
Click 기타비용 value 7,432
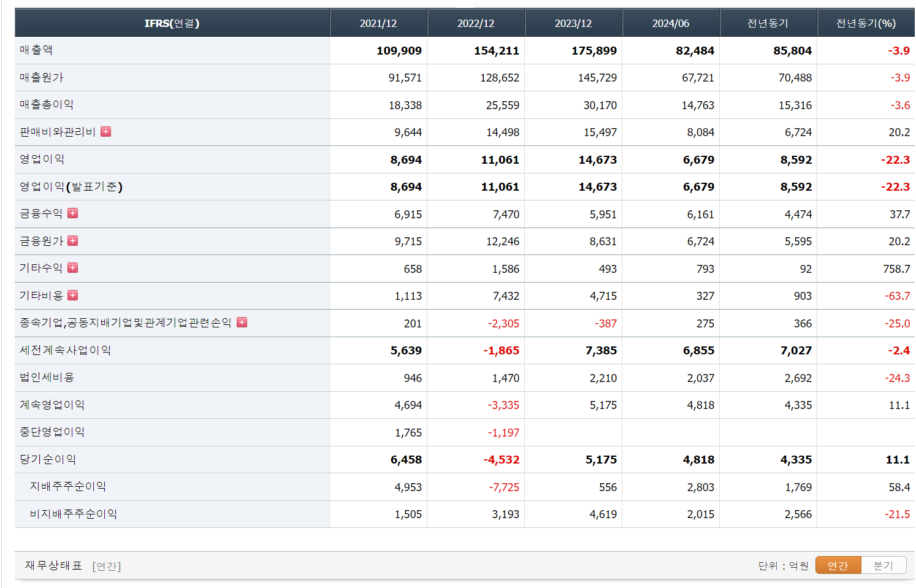pos(506,296)
